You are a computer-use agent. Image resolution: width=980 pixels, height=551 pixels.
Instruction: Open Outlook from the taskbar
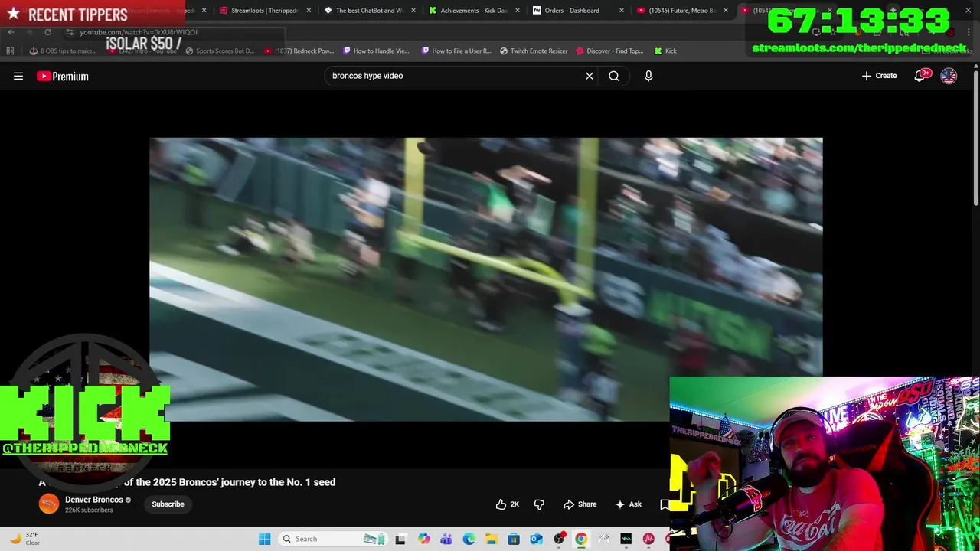536,539
